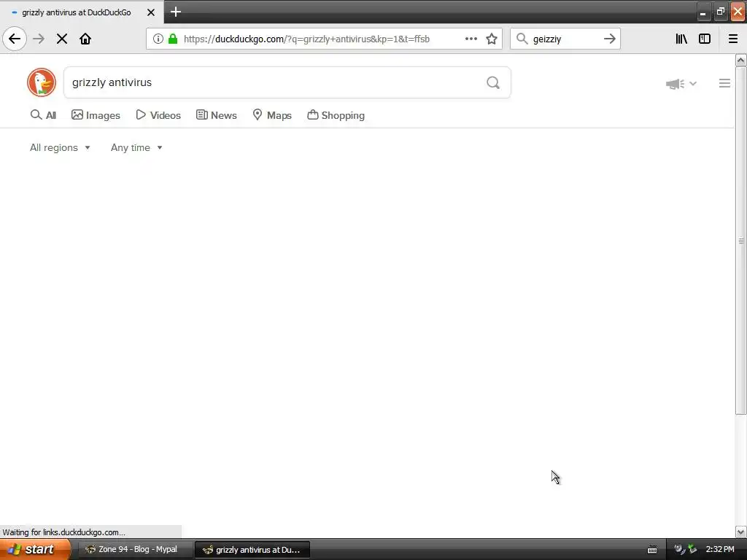Viewport: 747px width, 560px height.
Task: Run search with DuckDuckGo magnifier button
Action: [x=493, y=82]
